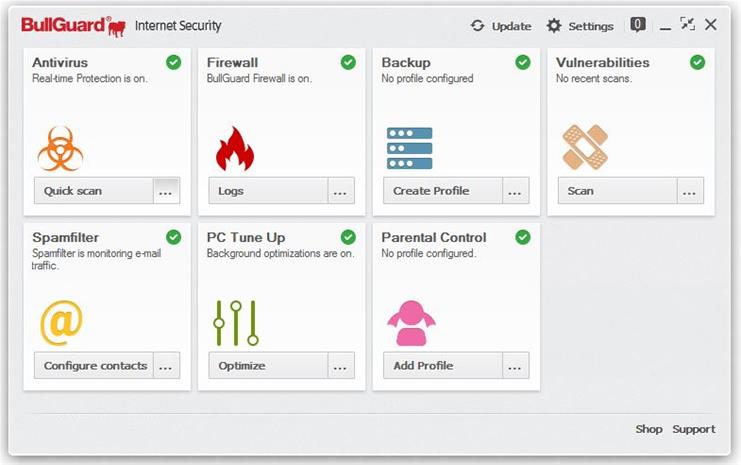
Task: Click the Parental Control child icon
Action: [410, 323]
